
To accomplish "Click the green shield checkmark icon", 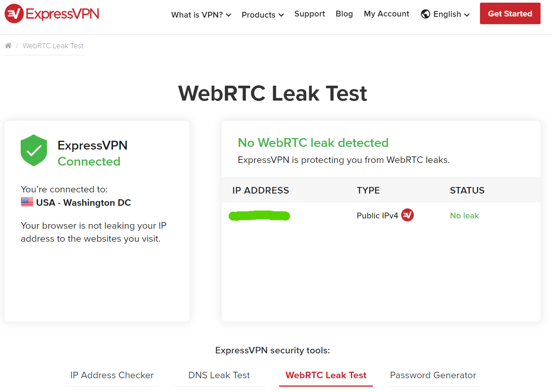I will click(x=34, y=150).
